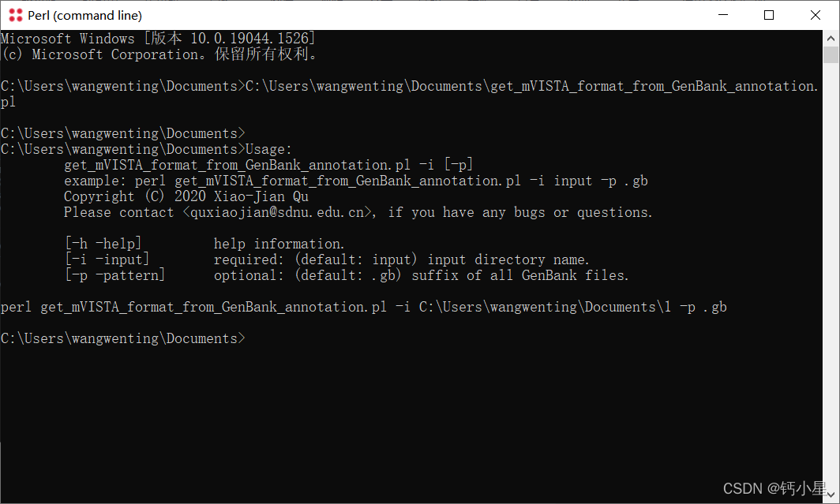840x504 pixels.
Task: Click the Microsoft Windows version line
Action: [158, 39]
